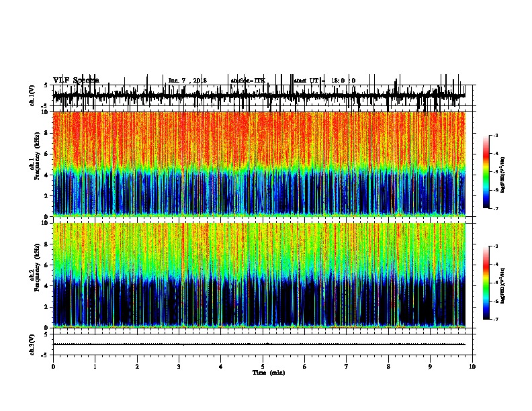
Task: Click the 8 minute tick label
Action: pos(388,367)
